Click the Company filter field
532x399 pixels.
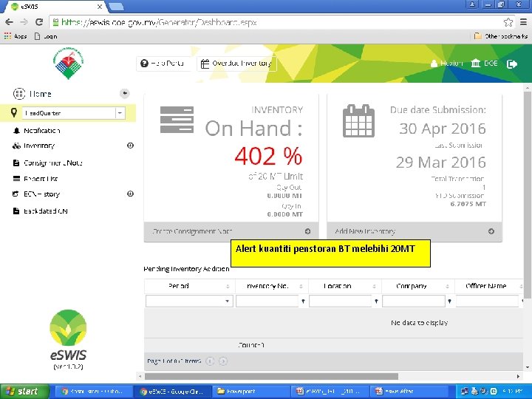tap(414, 301)
